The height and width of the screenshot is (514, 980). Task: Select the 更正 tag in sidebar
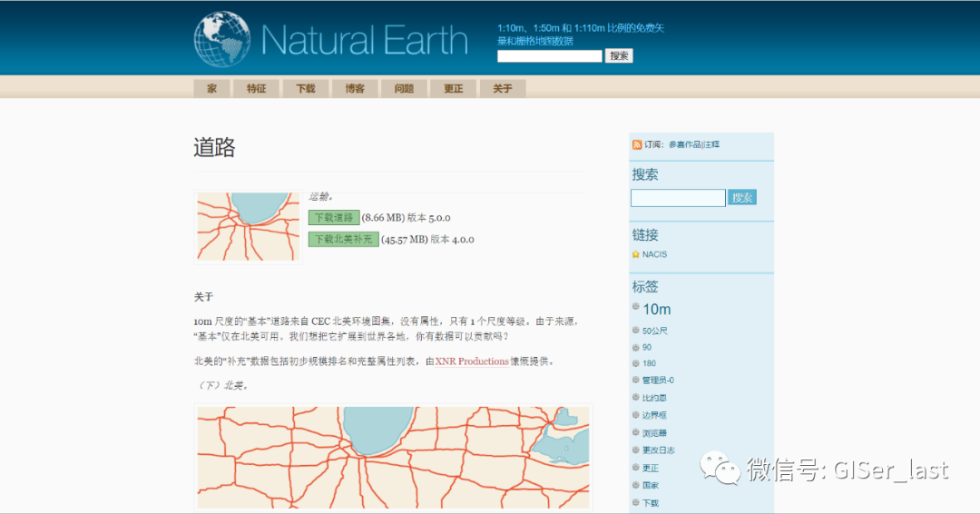click(x=651, y=468)
